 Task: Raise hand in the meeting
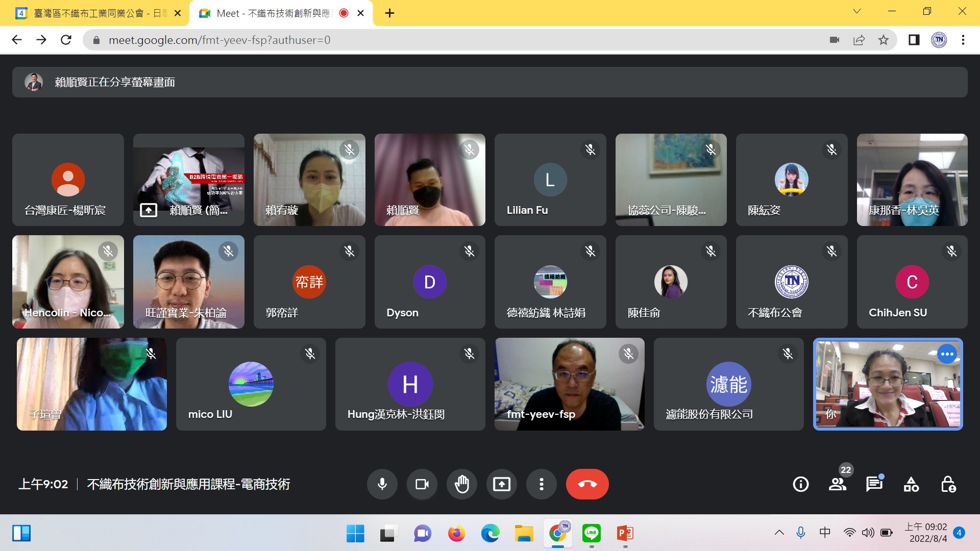pos(461,484)
